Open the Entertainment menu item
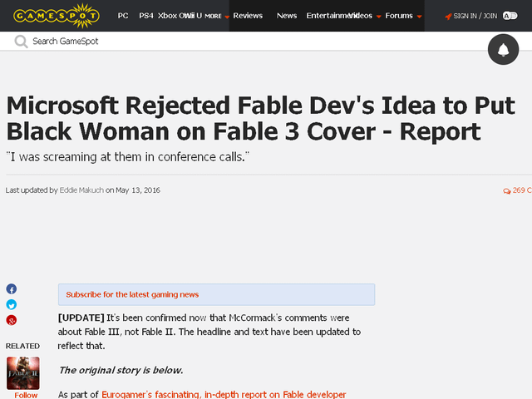The width and height of the screenshot is (532, 399). 328,16
